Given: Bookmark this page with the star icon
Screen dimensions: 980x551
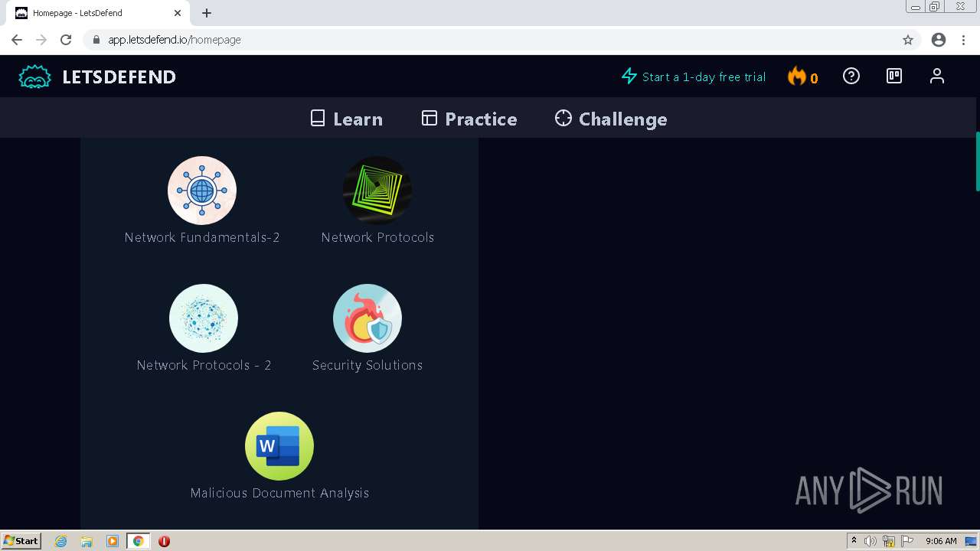Looking at the screenshot, I should 908,40.
